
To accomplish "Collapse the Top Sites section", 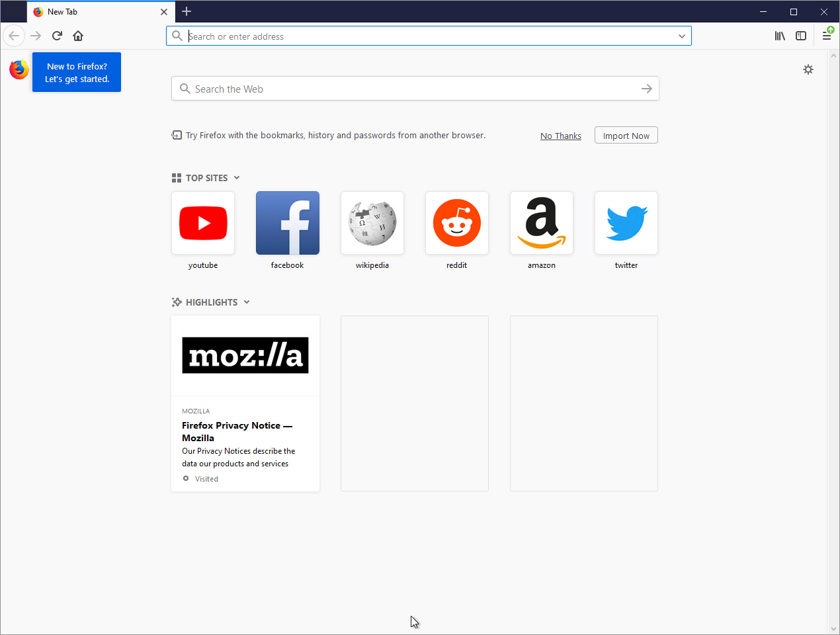I will coord(235,177).
